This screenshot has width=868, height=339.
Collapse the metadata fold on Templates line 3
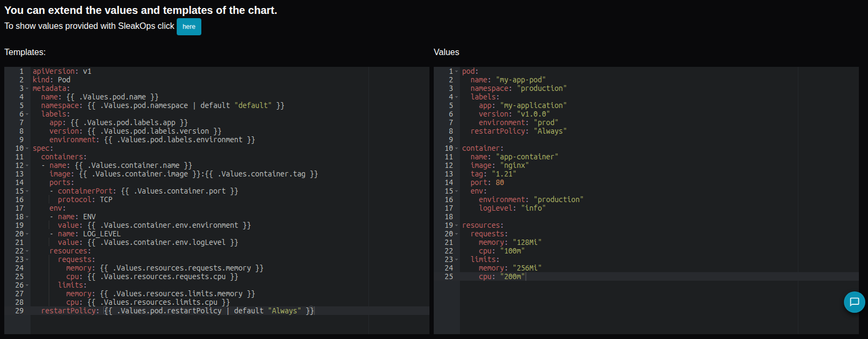(x=27, y=88)
